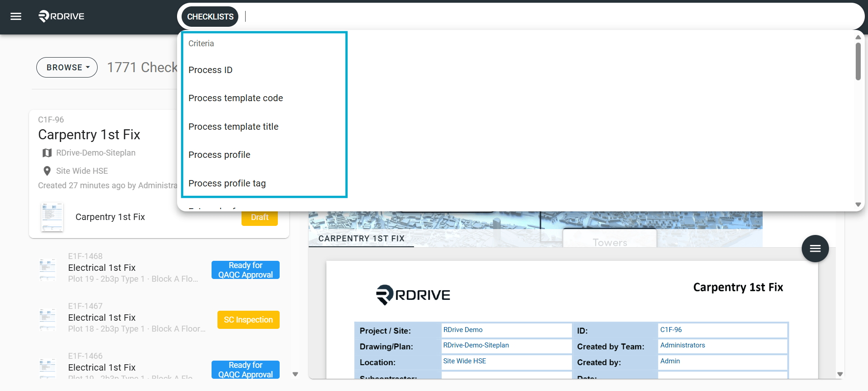The width and height of the screenshot is (868, 391).
Task: Click the RDrive logo in header
Action: (x=61, y=16)
